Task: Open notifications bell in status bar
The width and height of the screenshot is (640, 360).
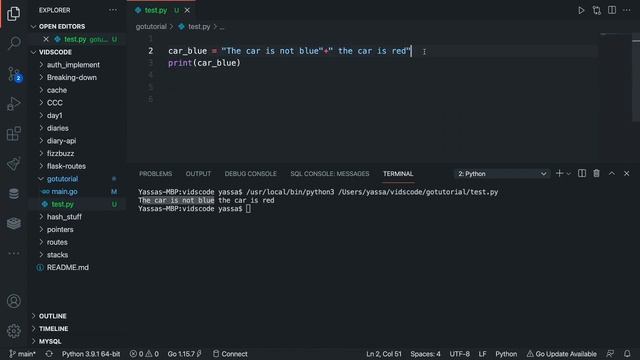Action: (x=627, y=354)
